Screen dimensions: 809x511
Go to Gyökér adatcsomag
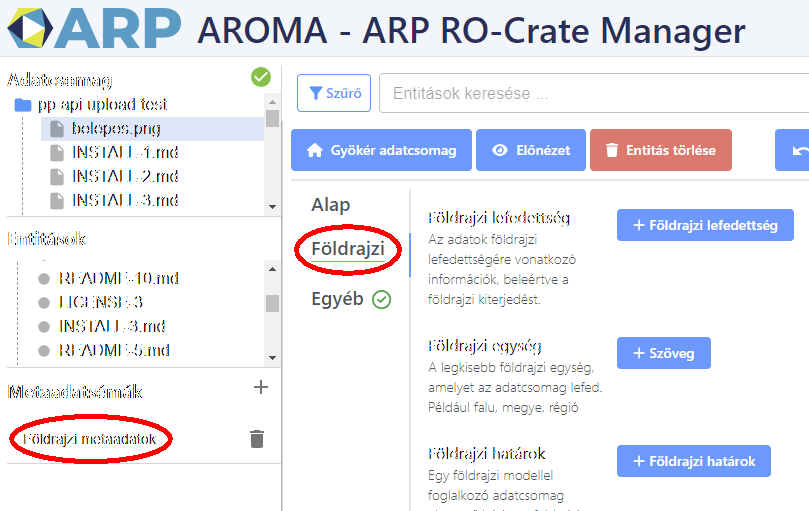click(381, 150)
